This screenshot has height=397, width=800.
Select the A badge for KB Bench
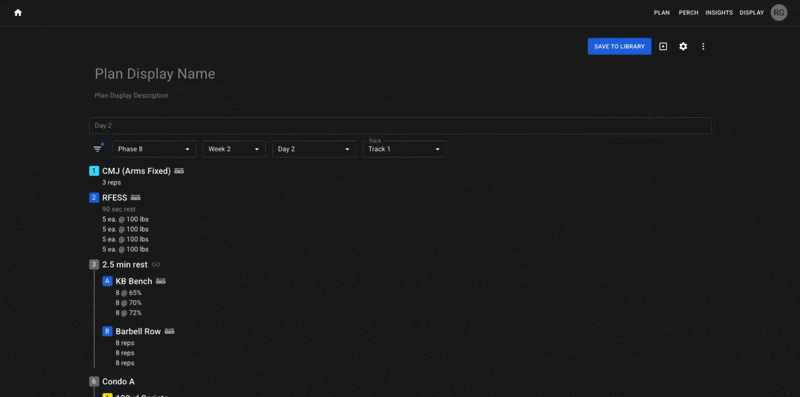pos(107,281)
